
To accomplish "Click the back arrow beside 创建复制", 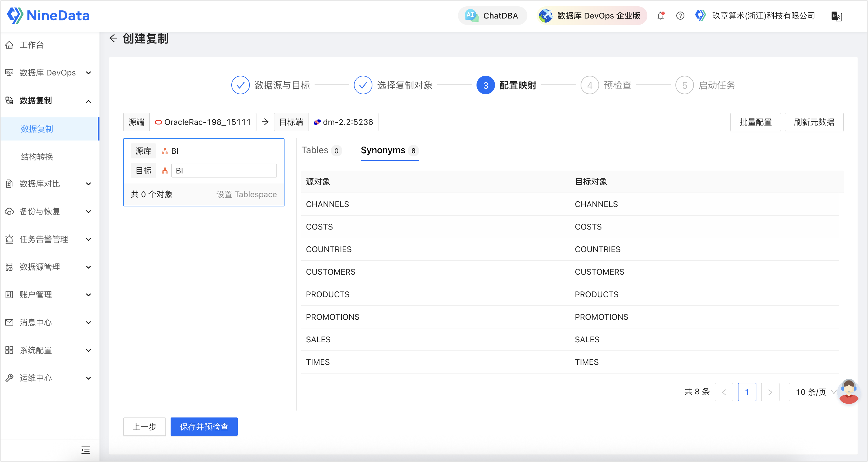I will tap(113, 38).
